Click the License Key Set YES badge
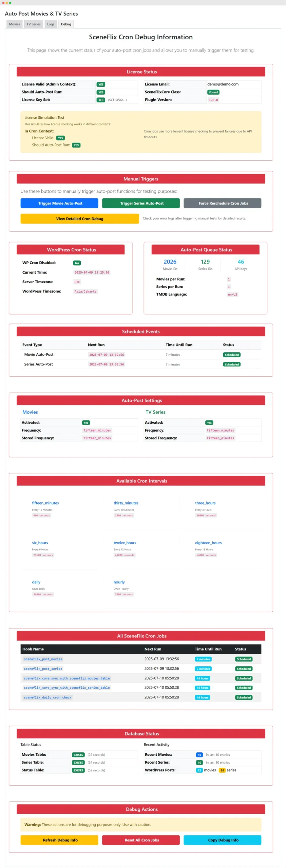 101,100
